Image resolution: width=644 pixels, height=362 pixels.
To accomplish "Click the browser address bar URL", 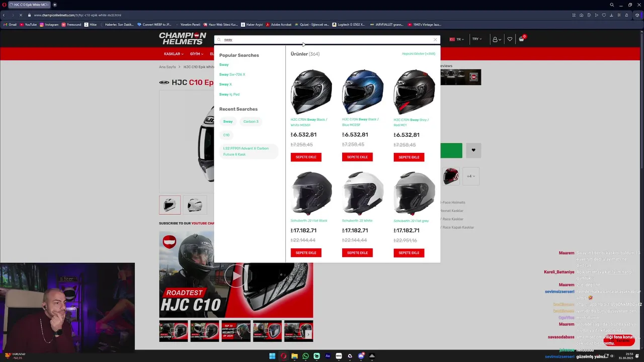I will (77, 15).
